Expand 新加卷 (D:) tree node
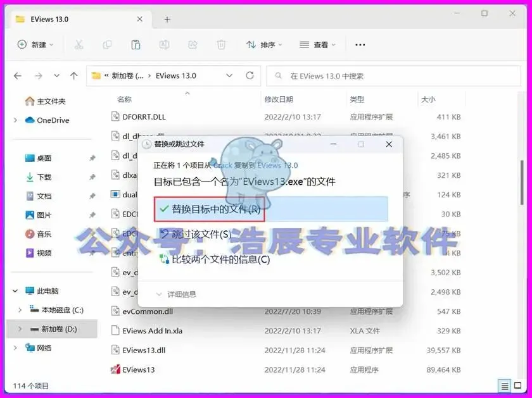The image size is (532, 398). 20,329
